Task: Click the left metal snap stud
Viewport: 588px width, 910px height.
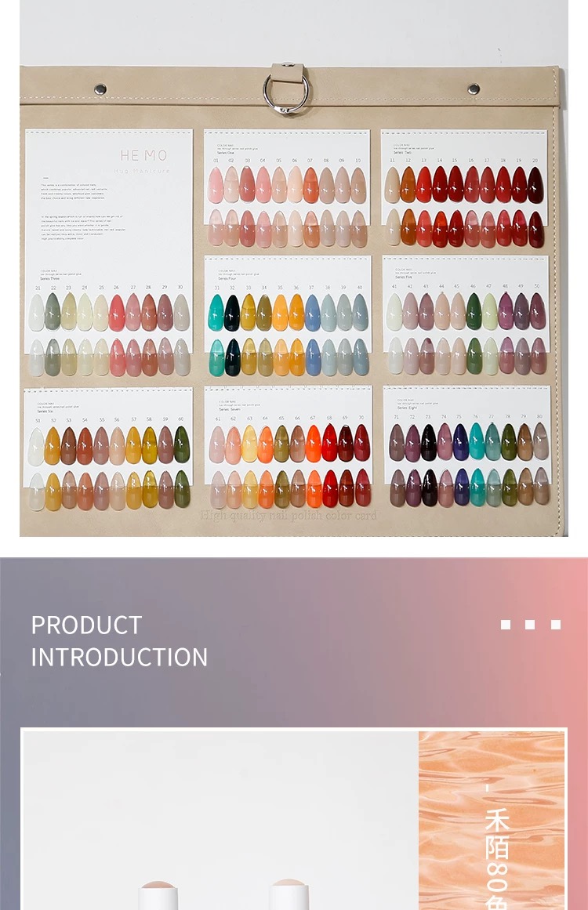Action: pyautogui.click(x=100, y=89)
